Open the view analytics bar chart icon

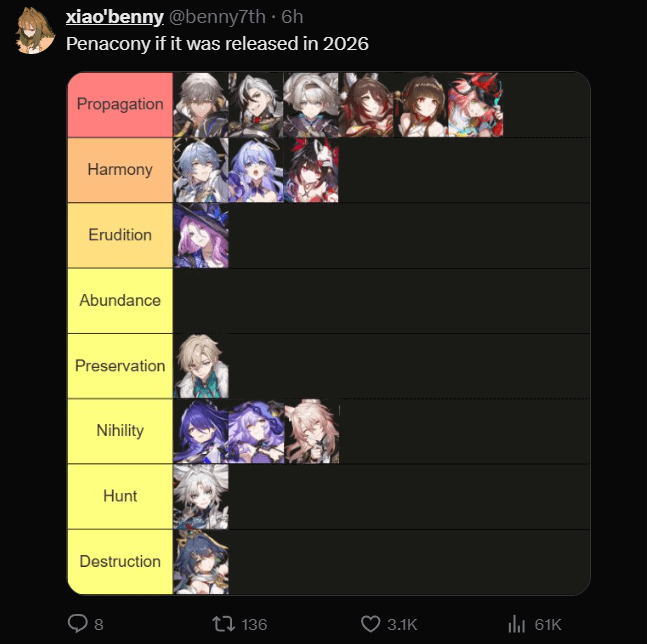tap(517, 624)
